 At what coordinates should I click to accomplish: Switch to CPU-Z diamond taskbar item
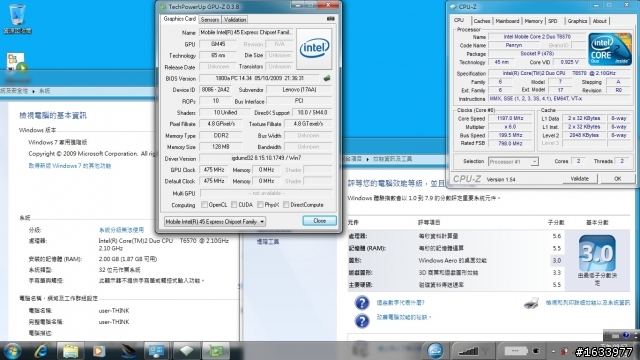[x=187, y=351]
